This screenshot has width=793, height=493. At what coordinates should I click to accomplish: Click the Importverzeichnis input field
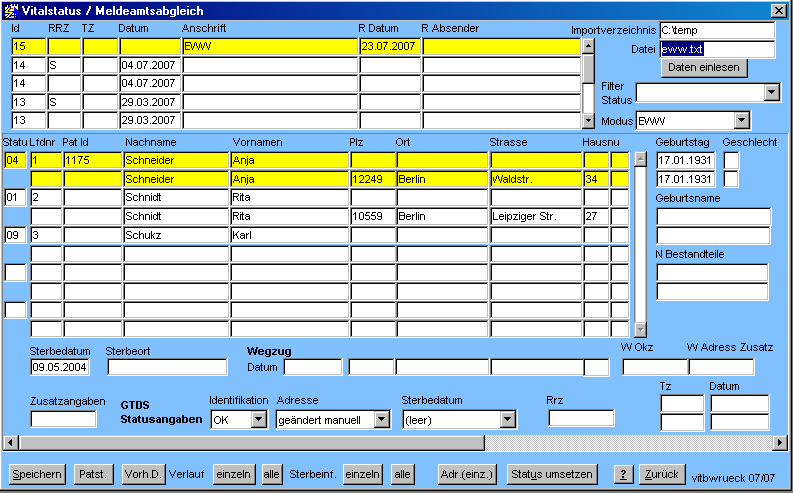pyautogui.click(x=716, y=30)
